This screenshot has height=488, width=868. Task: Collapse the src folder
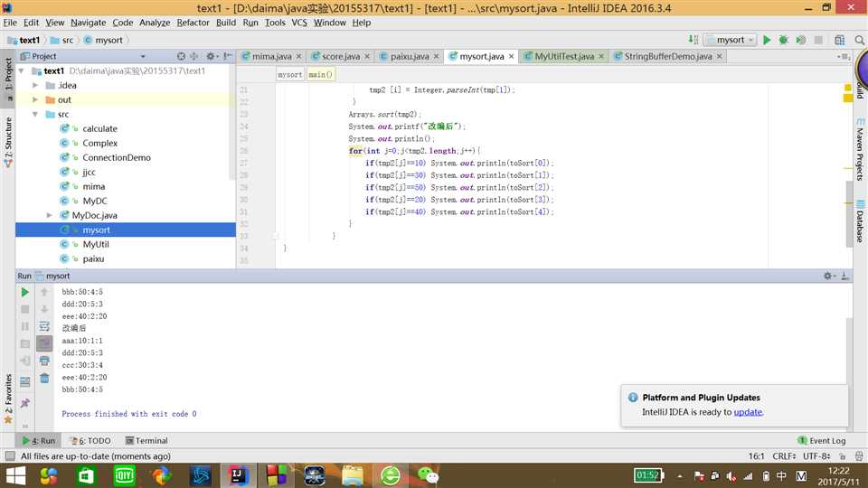pos(35,114)
